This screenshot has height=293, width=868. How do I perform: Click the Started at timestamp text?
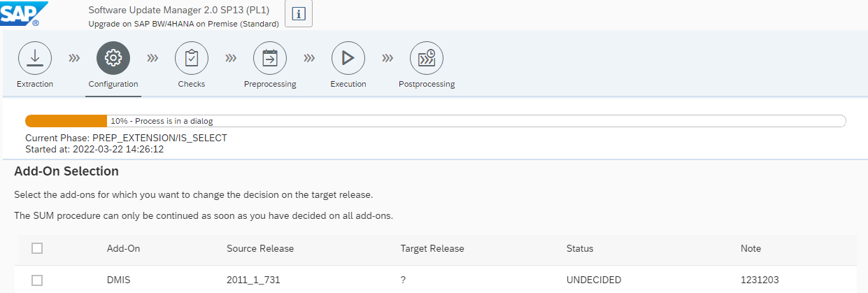[x=94, y=149]
